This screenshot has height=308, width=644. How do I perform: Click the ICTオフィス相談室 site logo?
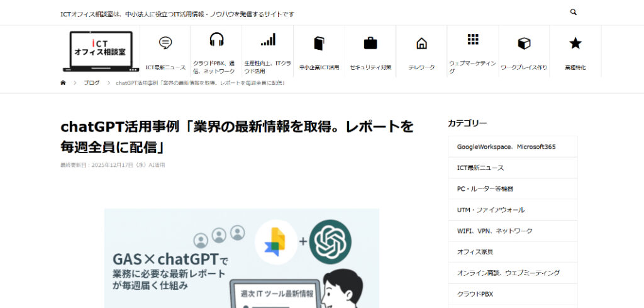click(101, 52)
